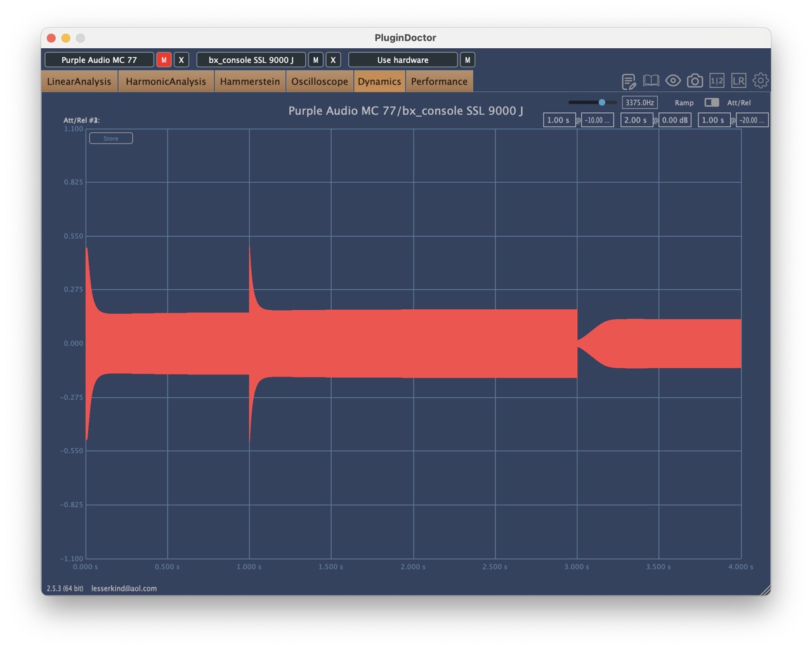Open the notes editor icon
Image resolution: width=812 pixels, height=650 pixels.
tap(629, 81)
